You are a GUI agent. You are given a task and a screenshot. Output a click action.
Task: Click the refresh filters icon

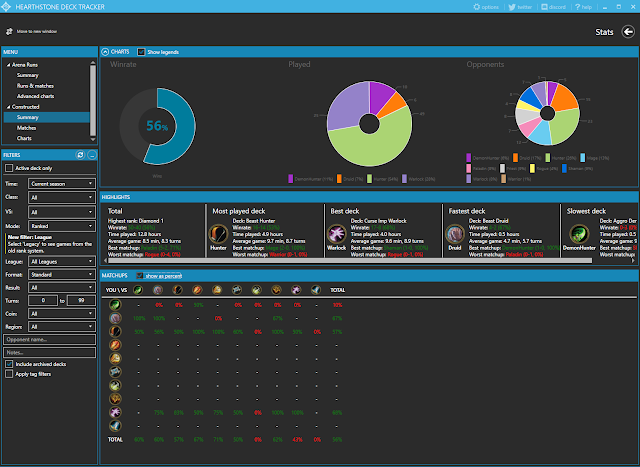point(80,155)
